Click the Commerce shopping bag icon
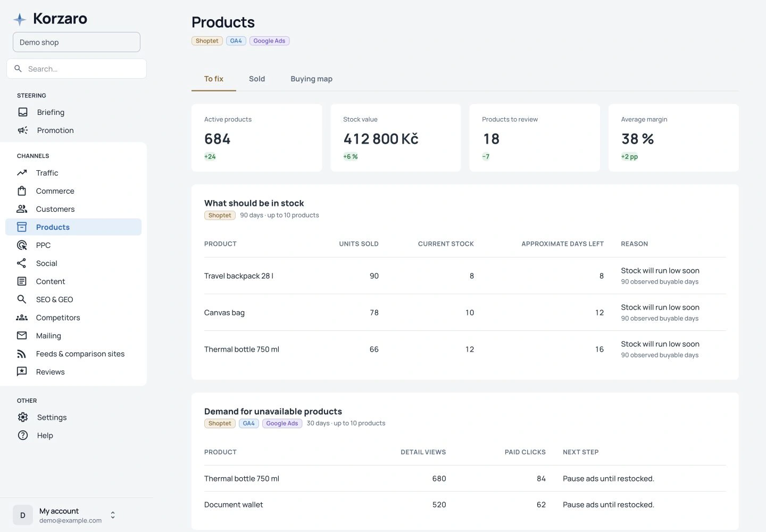Image resolution: width=766 pixels, height=532 pixels. point(22,191)
